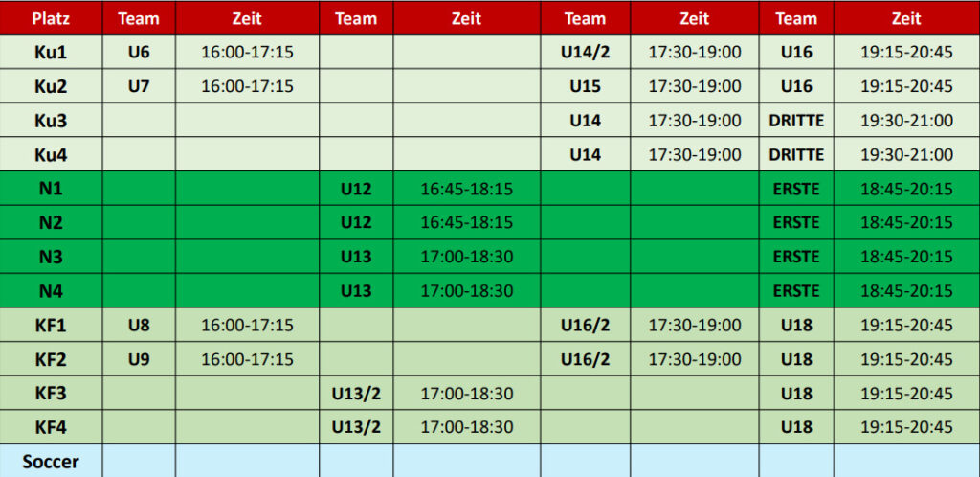The image size is (980, 477).
Task: Select ERSTE in the N4 row
Action: pyautogui.click(x=796, y=290)
